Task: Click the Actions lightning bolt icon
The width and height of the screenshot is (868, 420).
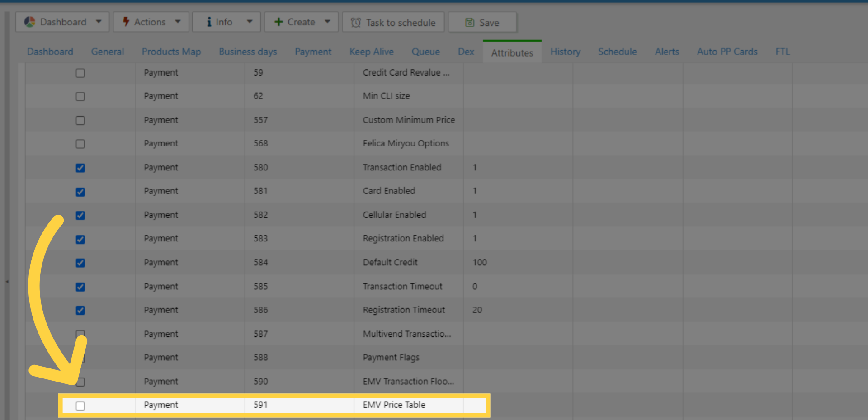Action: pyautogui.click(x=126, y=22)
